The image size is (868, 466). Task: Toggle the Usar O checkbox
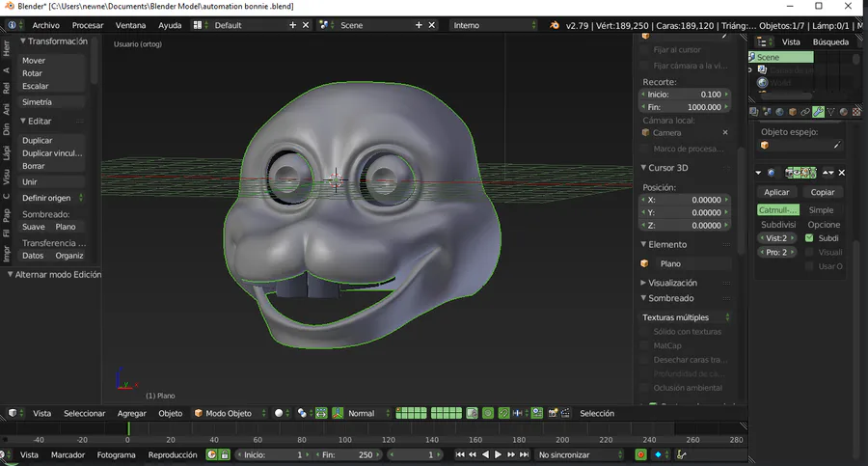[809, 266]
